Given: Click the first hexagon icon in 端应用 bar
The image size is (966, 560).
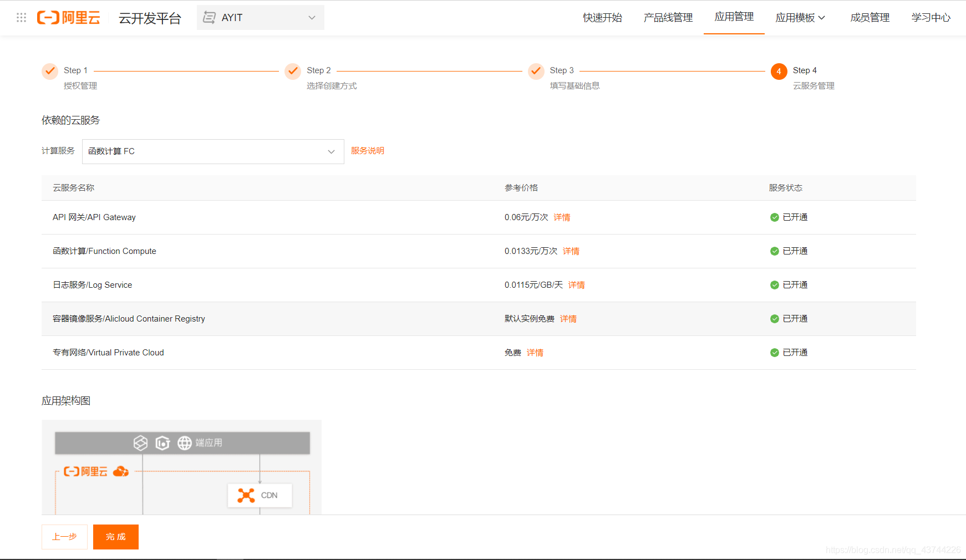Looking at the screenshot, I should (x=141, y=443).
